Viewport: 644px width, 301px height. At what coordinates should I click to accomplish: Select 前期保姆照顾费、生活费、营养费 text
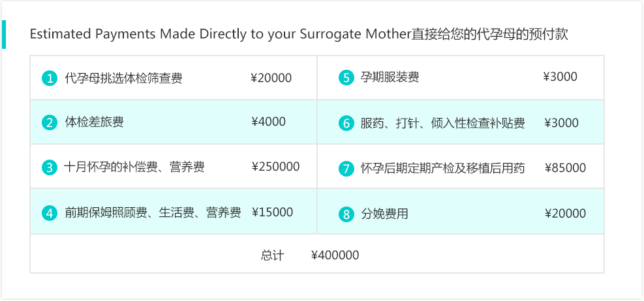coord(153,213)
